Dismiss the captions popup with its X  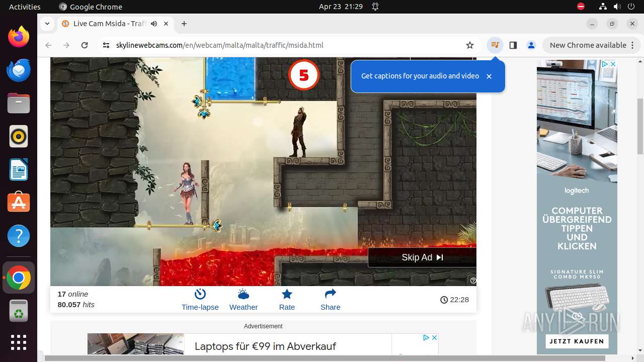pyautogui.click(x=489, y=76)
